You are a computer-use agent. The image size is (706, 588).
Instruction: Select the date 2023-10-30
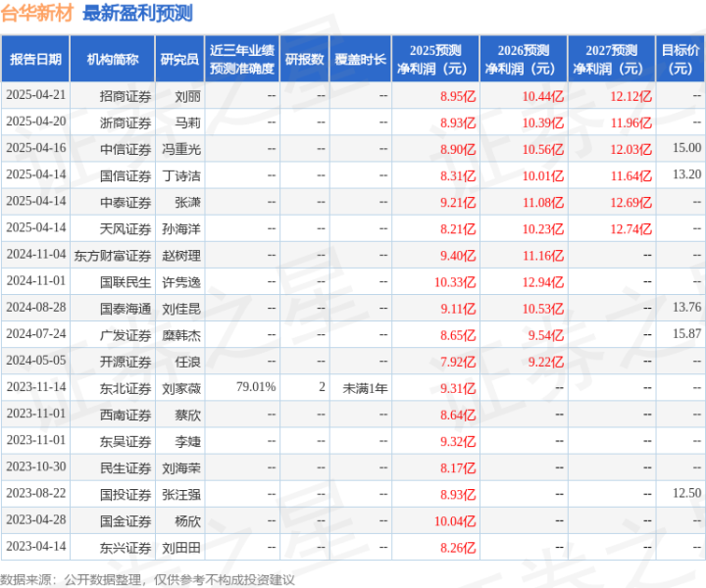click(36, 466)
